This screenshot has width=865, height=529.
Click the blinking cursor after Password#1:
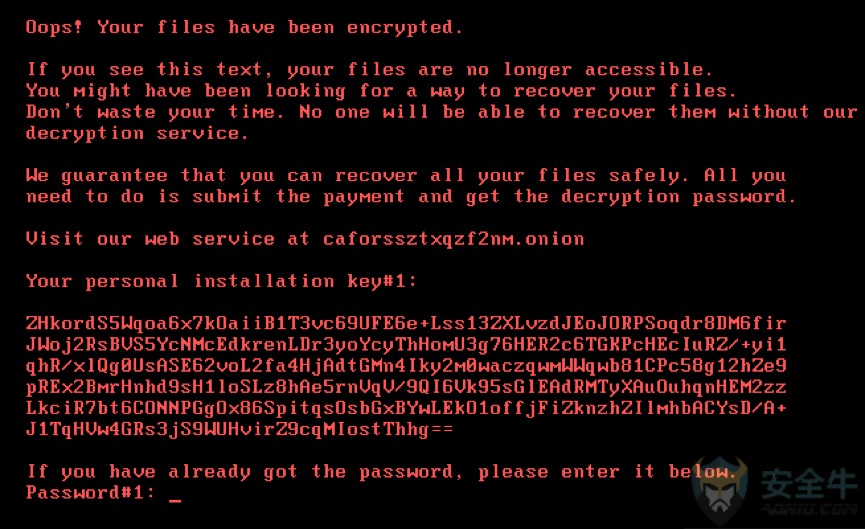(x=175, y=500)
